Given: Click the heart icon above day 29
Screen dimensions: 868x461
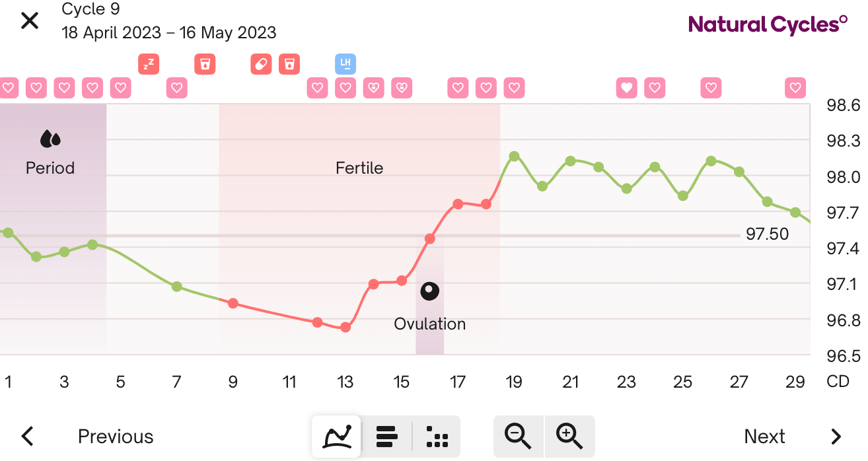Looking at the screenshot, I should click(795, 87).
